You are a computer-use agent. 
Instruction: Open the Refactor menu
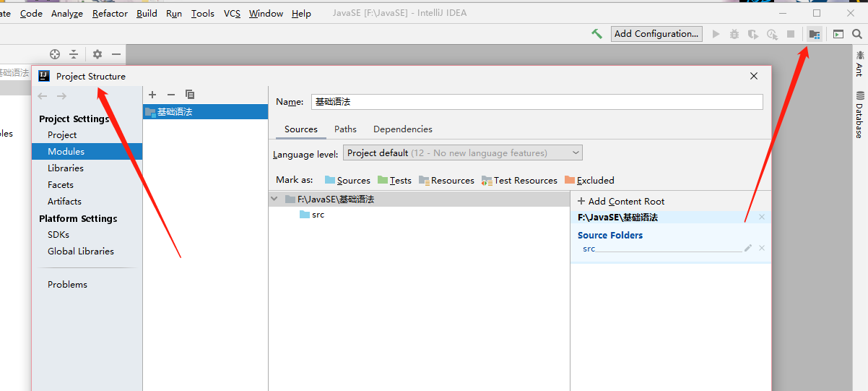point(110,14)
